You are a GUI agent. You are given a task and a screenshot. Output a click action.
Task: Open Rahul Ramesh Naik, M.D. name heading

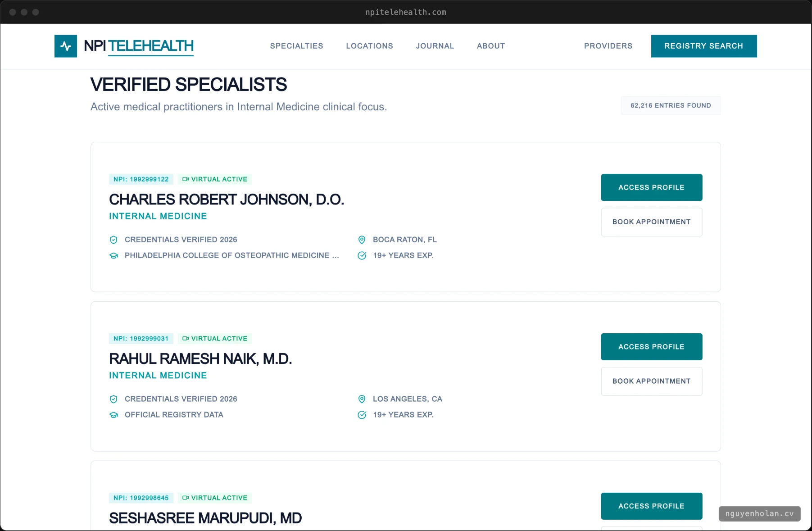[200, 359]
